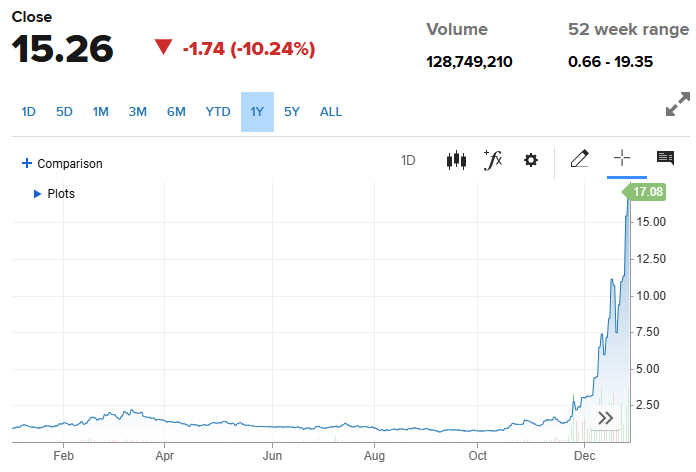Select the 1M time range
The height and width of the screenshot is (472, 696).
pos(100,112)
